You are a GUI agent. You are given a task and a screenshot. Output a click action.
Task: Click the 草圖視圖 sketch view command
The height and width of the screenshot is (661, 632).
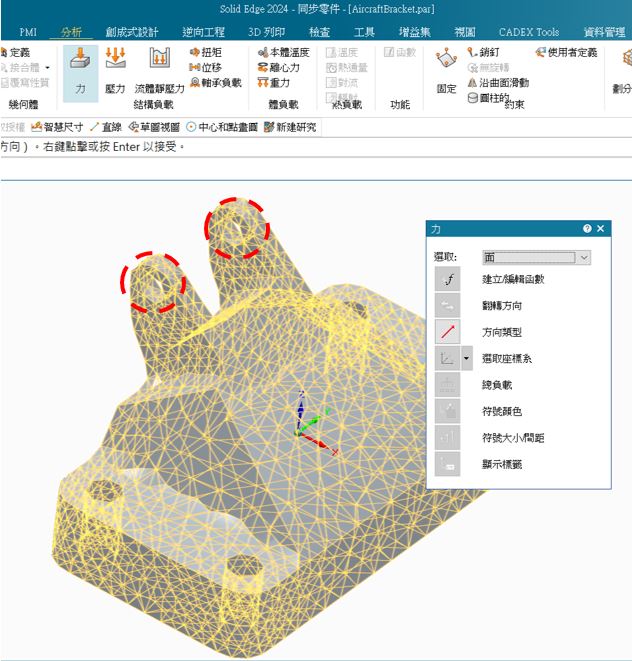pos(155,127)
